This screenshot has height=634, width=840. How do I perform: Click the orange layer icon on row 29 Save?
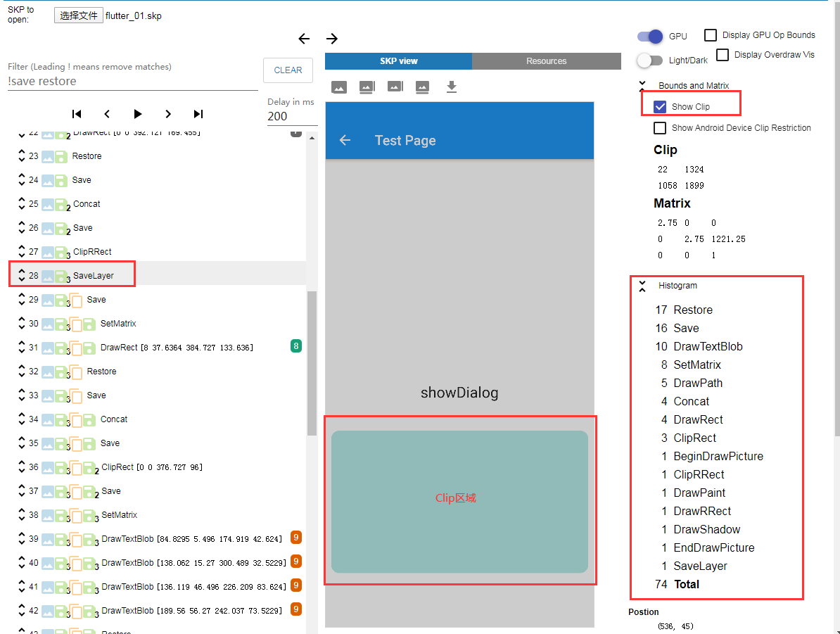click(75, 300)
